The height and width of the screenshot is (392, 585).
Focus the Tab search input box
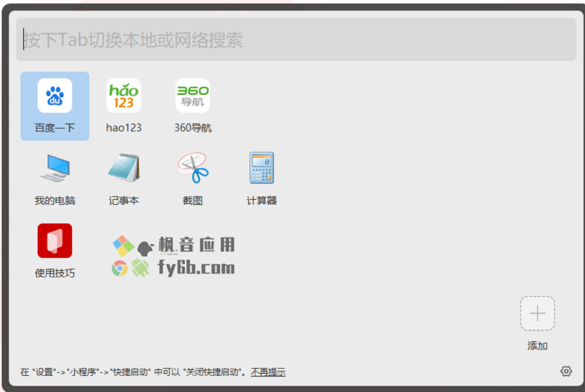296,40
